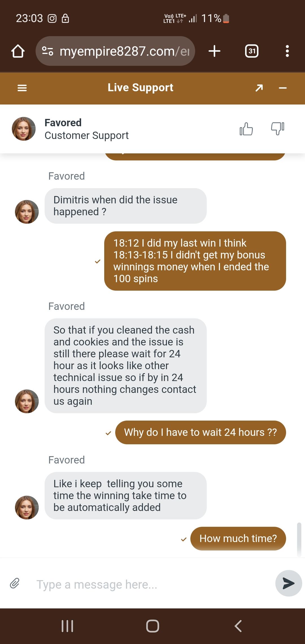Image resolution: width=305 pixels, height=644 pixels.
Task: Open the tab switcher showing 31 tabs
Action: (252, 51)
